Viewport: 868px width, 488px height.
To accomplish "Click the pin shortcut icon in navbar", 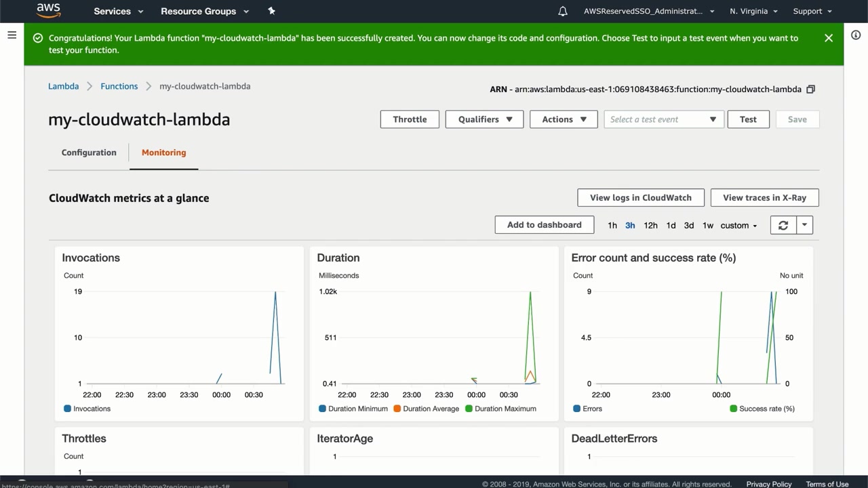I will click(x=272, y=11).
